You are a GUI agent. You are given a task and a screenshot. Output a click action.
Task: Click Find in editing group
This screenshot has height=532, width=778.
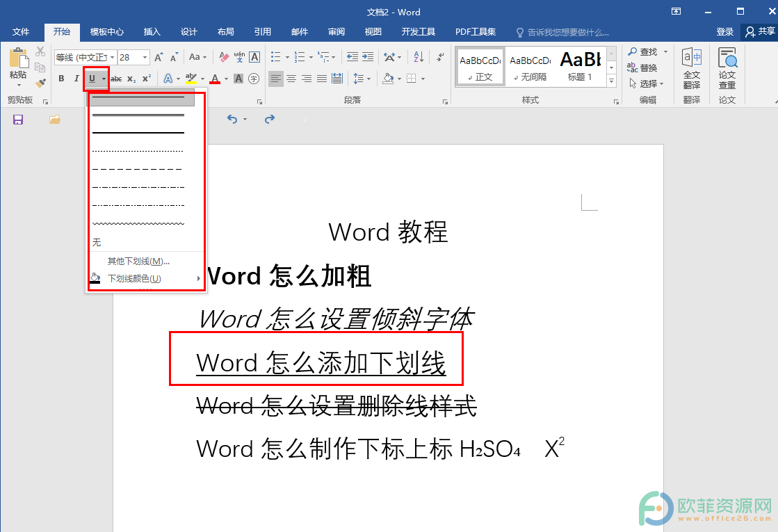[x=647, y=51]
